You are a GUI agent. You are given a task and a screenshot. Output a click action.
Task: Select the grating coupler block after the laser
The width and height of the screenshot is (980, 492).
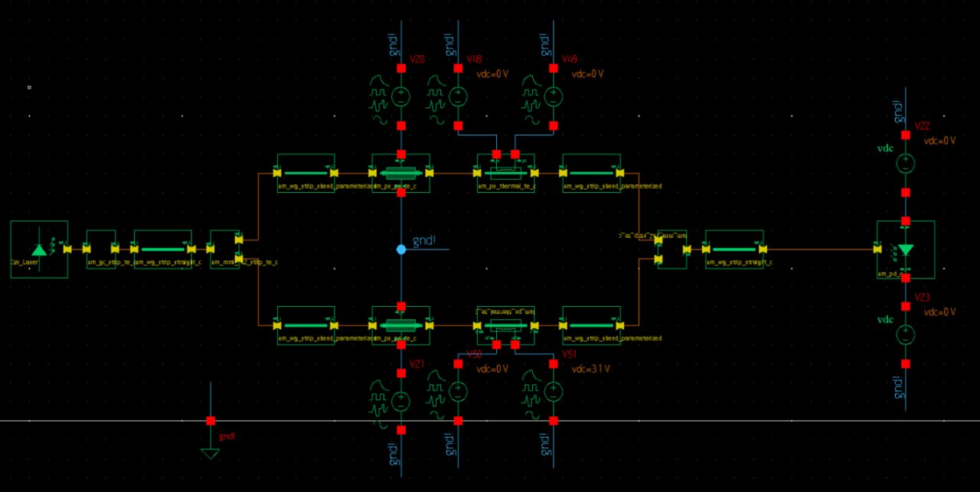pos(100,248)
